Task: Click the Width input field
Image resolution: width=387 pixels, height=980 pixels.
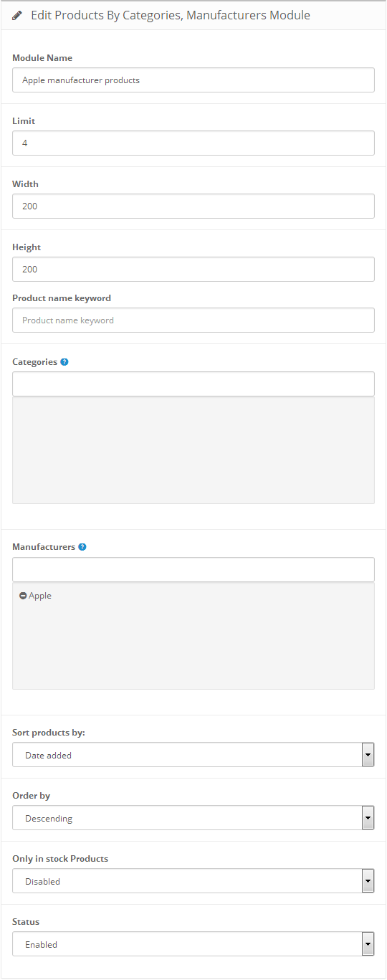Action: coord(193,206)
